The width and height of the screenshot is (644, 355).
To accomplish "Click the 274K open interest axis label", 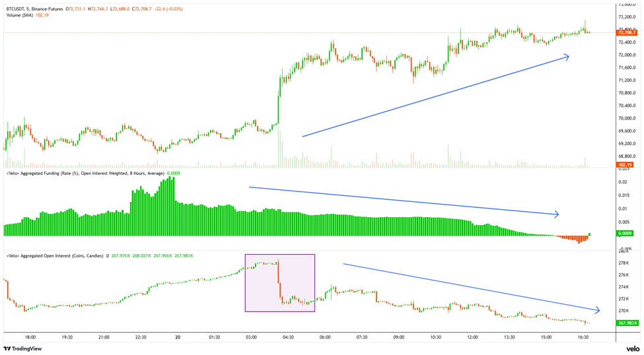I will [624, 287].
